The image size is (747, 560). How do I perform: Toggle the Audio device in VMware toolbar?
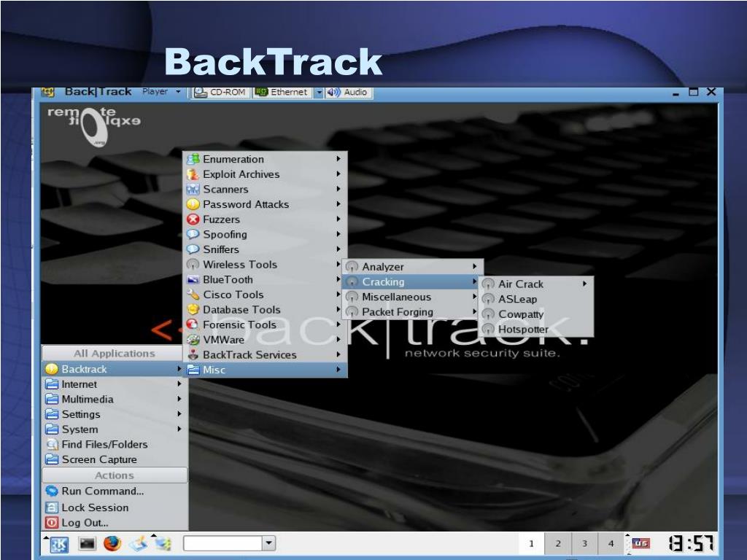click(x=348, y=93)
